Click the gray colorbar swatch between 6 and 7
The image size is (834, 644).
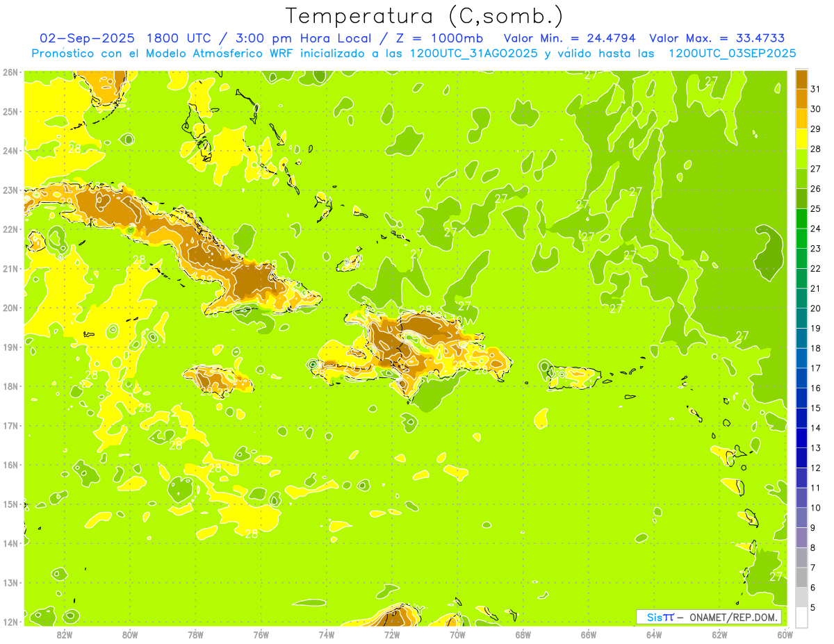(801, 577)
